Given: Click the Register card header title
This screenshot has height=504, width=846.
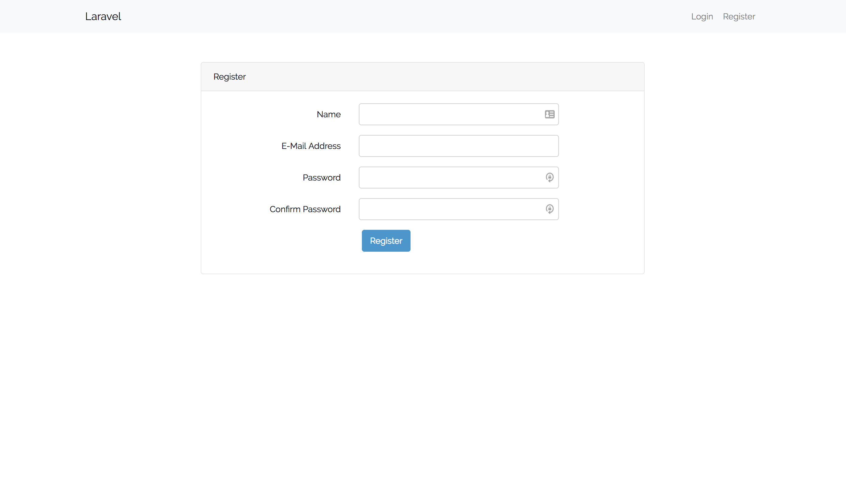Looking at the screenshot, I should (x=229, y=76).
